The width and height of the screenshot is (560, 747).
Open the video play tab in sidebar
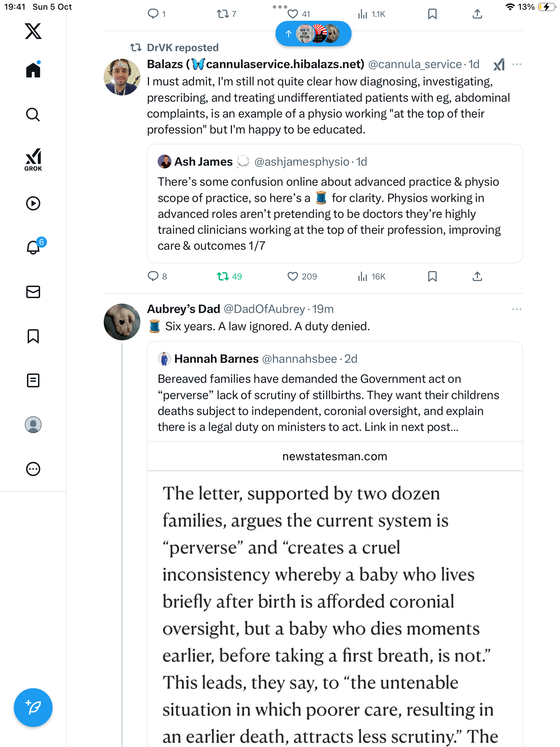[x=33, y=203]
